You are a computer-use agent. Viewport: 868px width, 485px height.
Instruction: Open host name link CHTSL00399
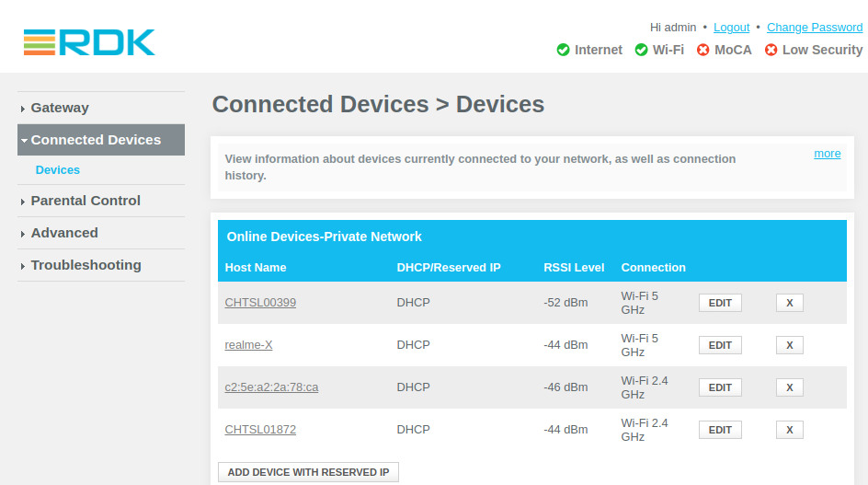260,303
